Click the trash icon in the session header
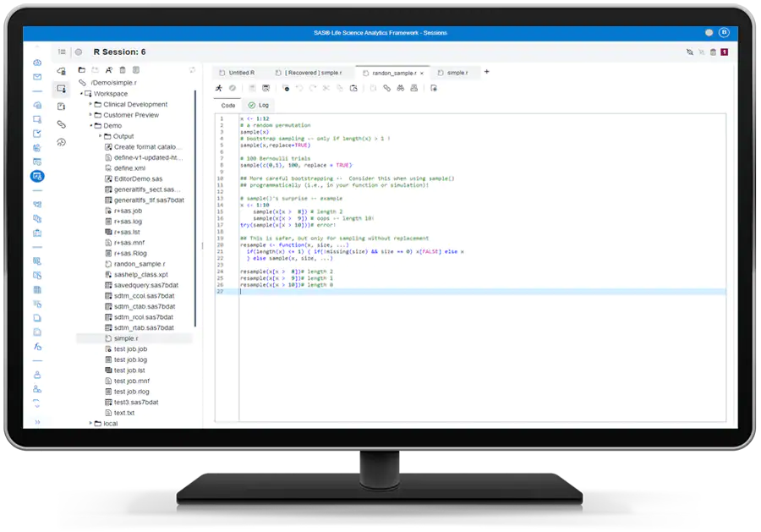 click(713, 52)
